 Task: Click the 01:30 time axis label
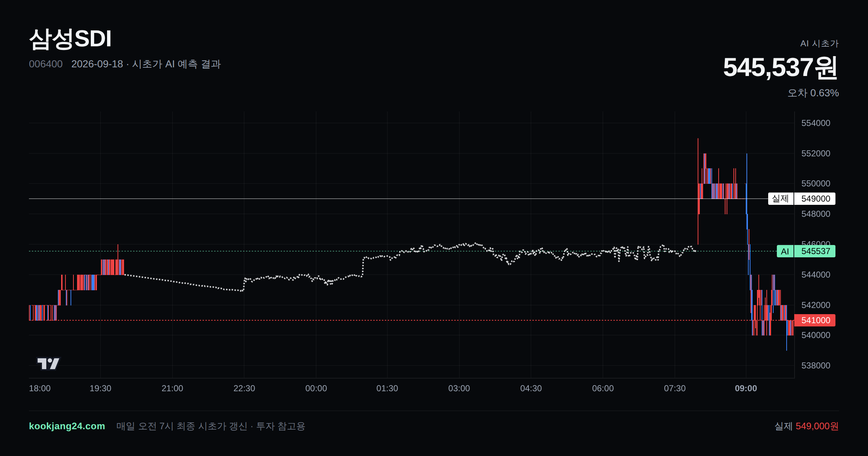pyautogui.click(x=387, y=388)
